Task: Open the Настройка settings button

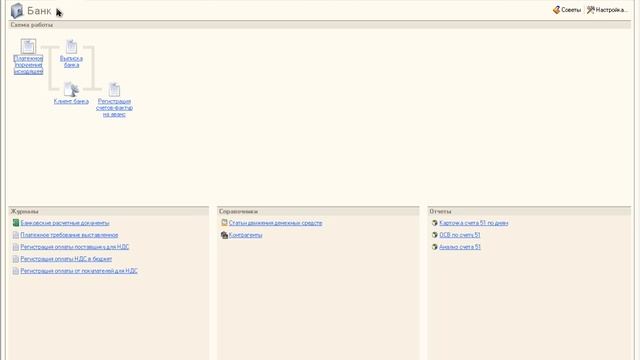Action: [607, 10]
